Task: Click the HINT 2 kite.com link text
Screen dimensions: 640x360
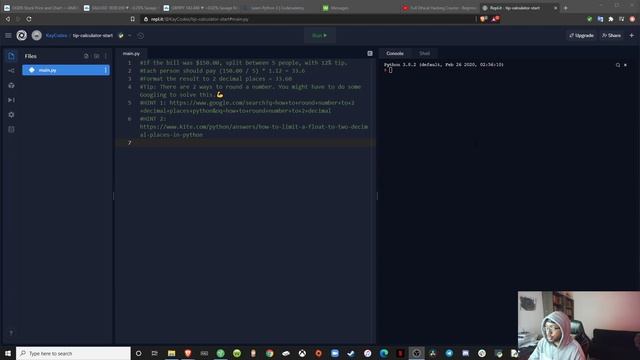Action: pyautogui.click(x=253, y=131)
